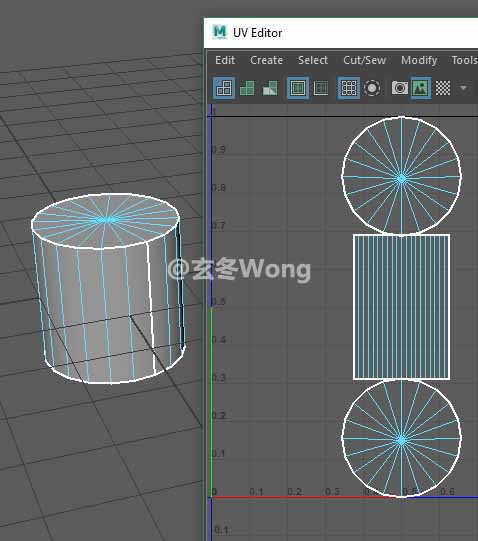Open the Select menu
The height and width of the screenshot is (541, 478).
pyautogui.click(x=313, y=60)
